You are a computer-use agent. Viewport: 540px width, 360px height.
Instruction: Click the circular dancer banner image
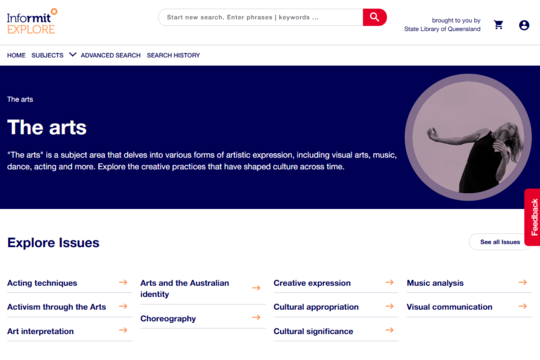(x=468, y=137)
